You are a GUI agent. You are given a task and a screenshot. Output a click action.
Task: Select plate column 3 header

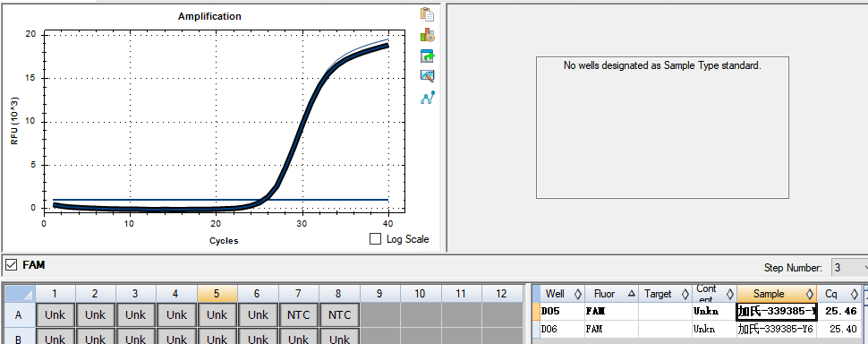pyautogui.click(x=136, y=294)
